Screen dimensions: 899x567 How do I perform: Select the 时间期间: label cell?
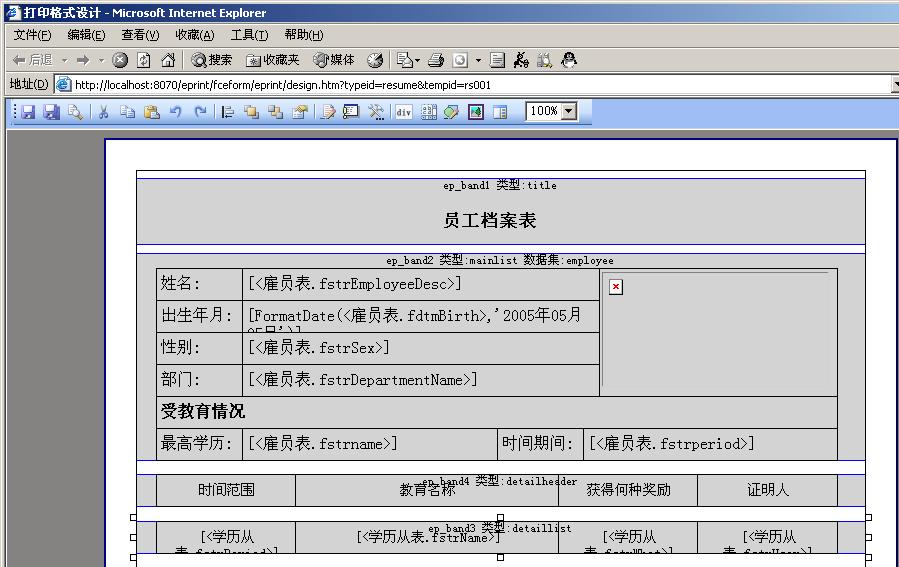pyautogui.click(x=540, y=444)
